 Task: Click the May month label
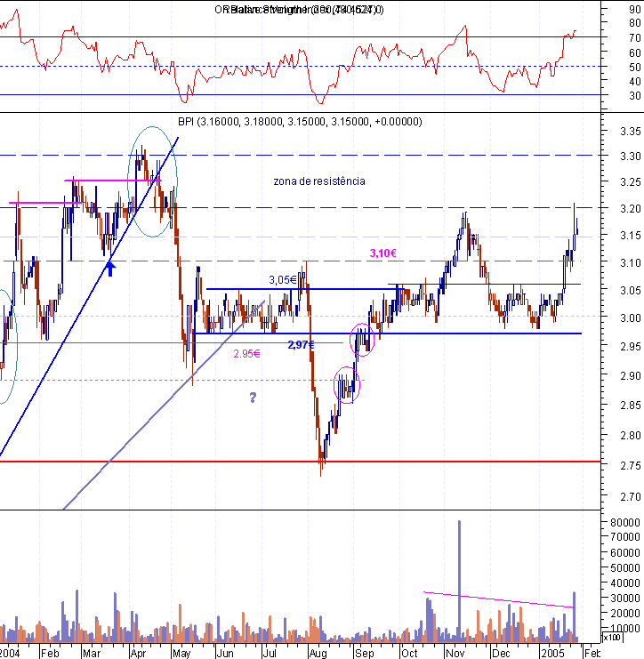tap(181, 653)
